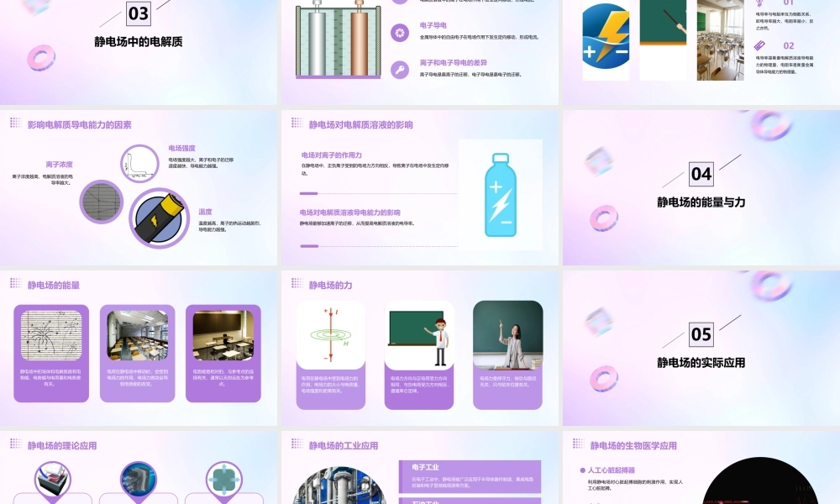Select the 04 静电场的能量与力 section slide
The width and height of the screenshot is (840, 504).
(701, 187)
